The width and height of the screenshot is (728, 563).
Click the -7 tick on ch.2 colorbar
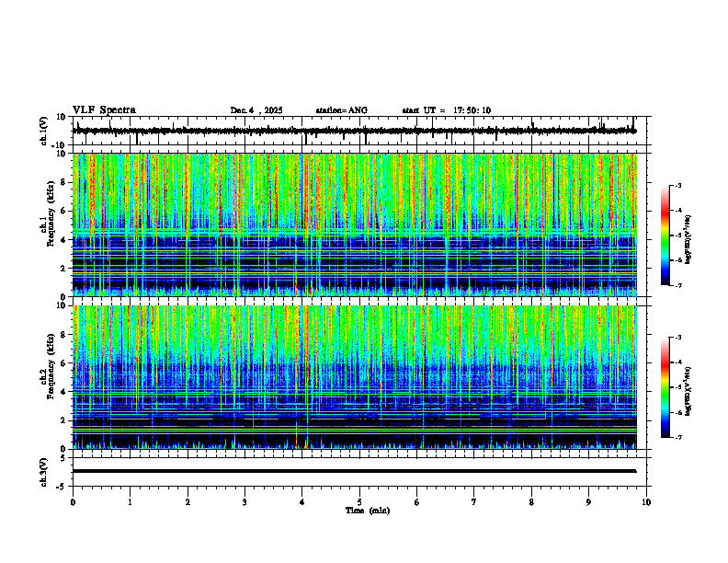[678, 438]
